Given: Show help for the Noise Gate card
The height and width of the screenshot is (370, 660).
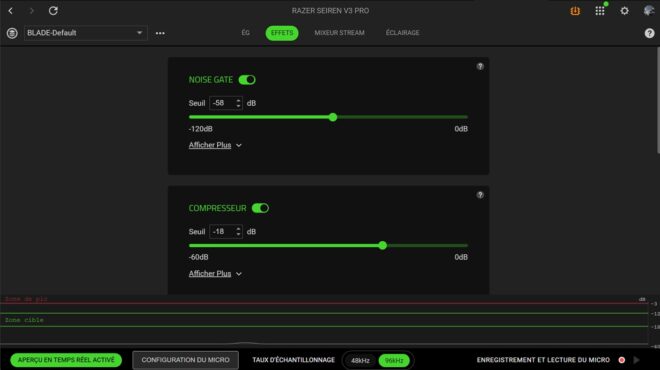Looking at the screenshot, I should [480, 67].
